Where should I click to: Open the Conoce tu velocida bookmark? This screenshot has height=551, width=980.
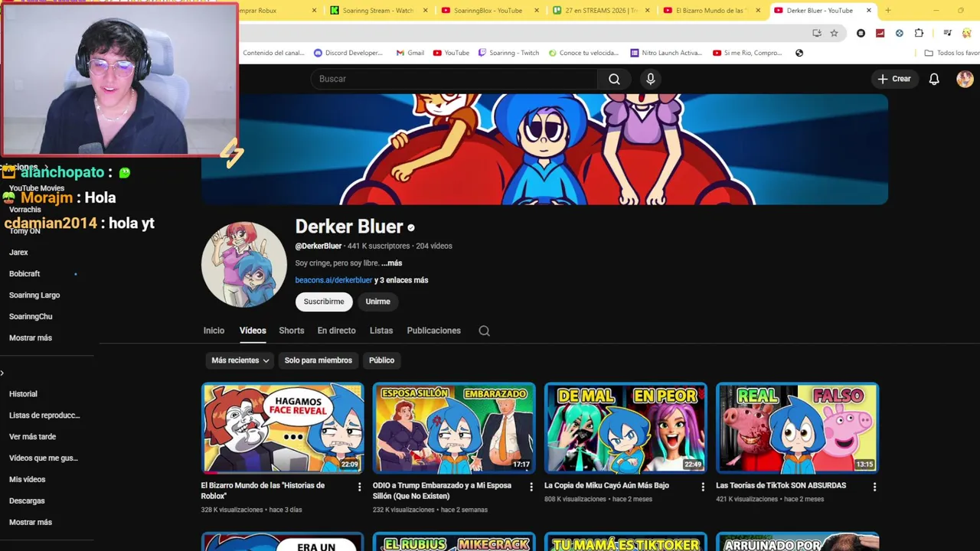tap(583, 53)
